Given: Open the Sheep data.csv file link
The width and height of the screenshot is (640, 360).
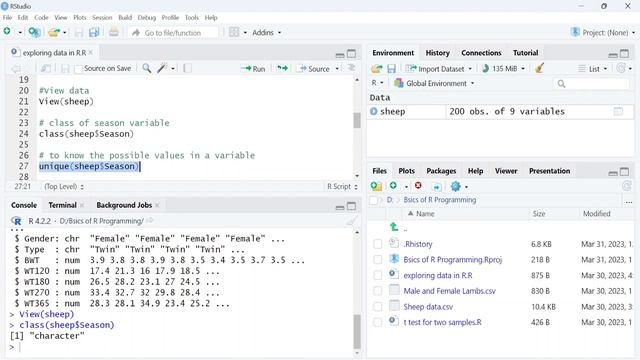Looking at the screenshot, I should coord(428,307).
